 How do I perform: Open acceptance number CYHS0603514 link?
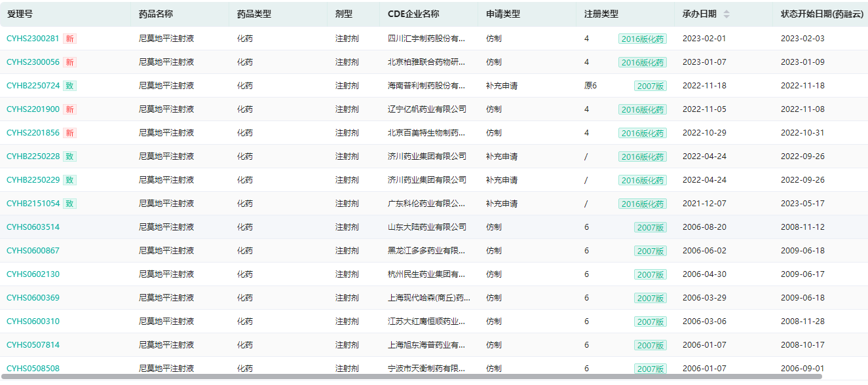(x=33, y=227)
